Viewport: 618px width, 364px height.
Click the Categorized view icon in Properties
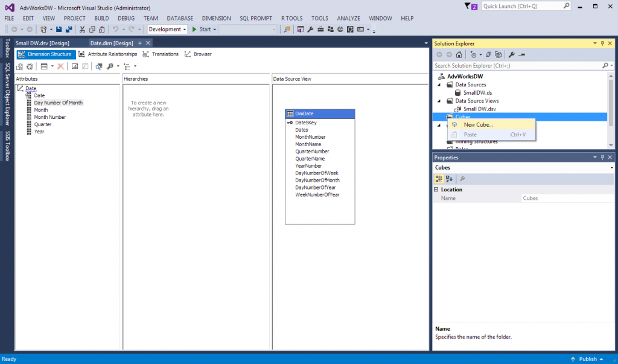[x=439, y=179]
